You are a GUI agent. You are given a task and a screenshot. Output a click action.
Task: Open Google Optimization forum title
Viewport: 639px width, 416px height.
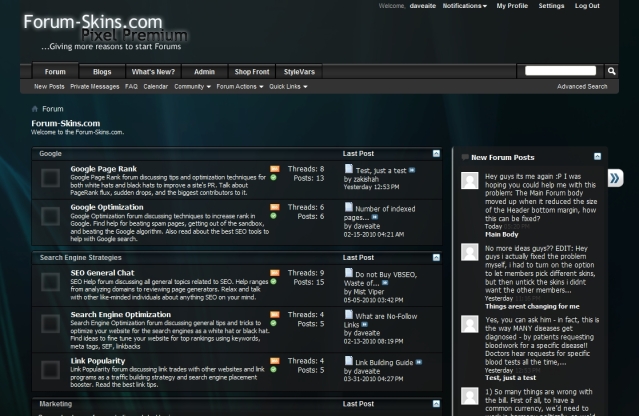[x=107, y=207]
